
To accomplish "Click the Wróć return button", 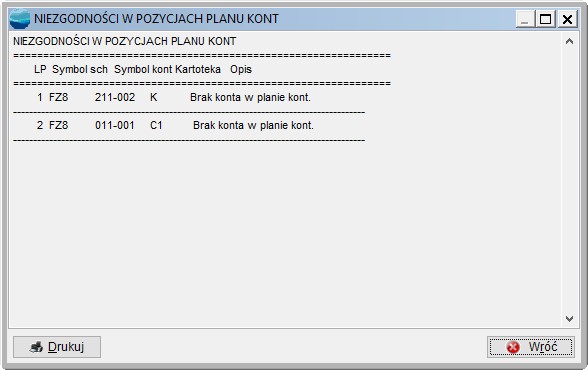I will [531, 347].
